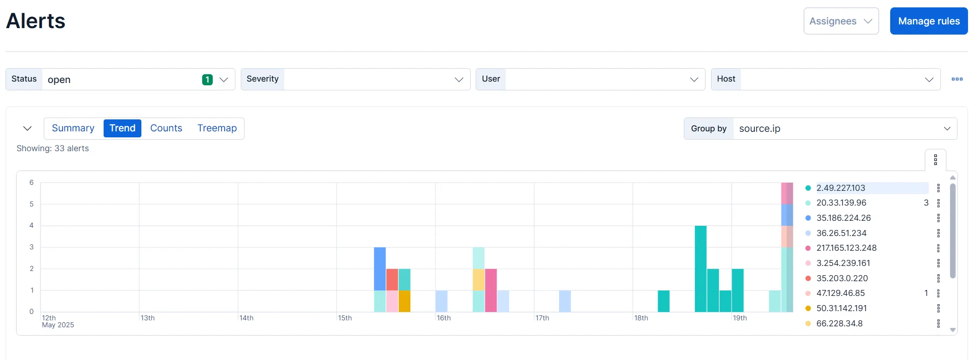Screen dimensions: 980x360
Task: Click the 217.165.123.248 legend color dot
Action: (x=808, y=248)
